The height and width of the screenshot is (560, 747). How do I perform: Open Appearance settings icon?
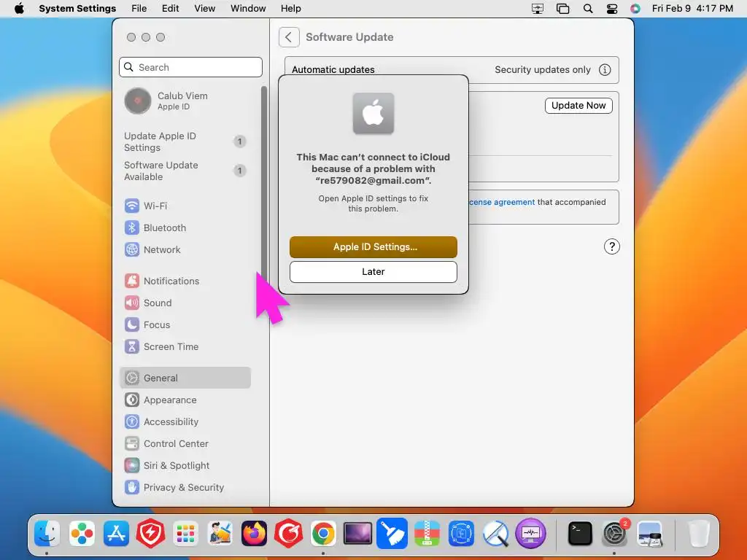pyautogui.click(x=132, y=400)
